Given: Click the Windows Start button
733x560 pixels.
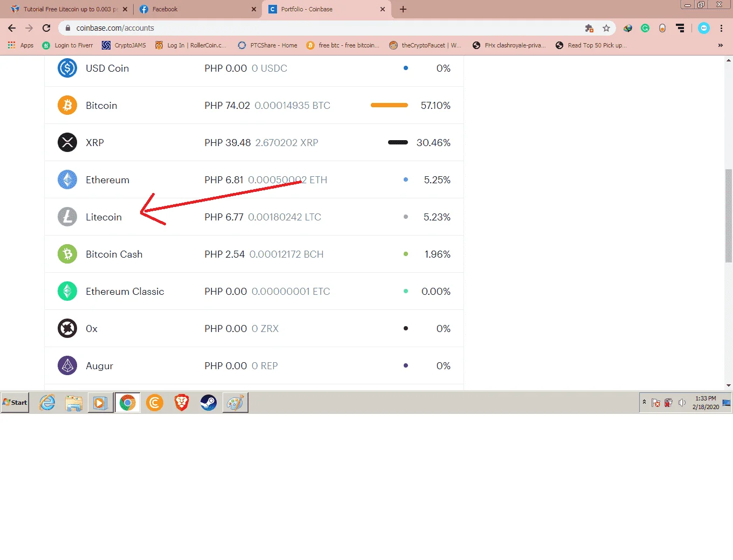Looking at the screenshot, I should click(x=15, y=403).
